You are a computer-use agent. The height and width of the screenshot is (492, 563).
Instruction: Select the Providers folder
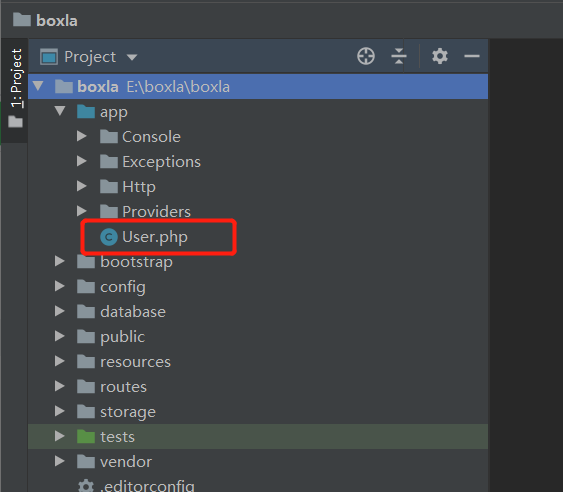click(156, 212)
